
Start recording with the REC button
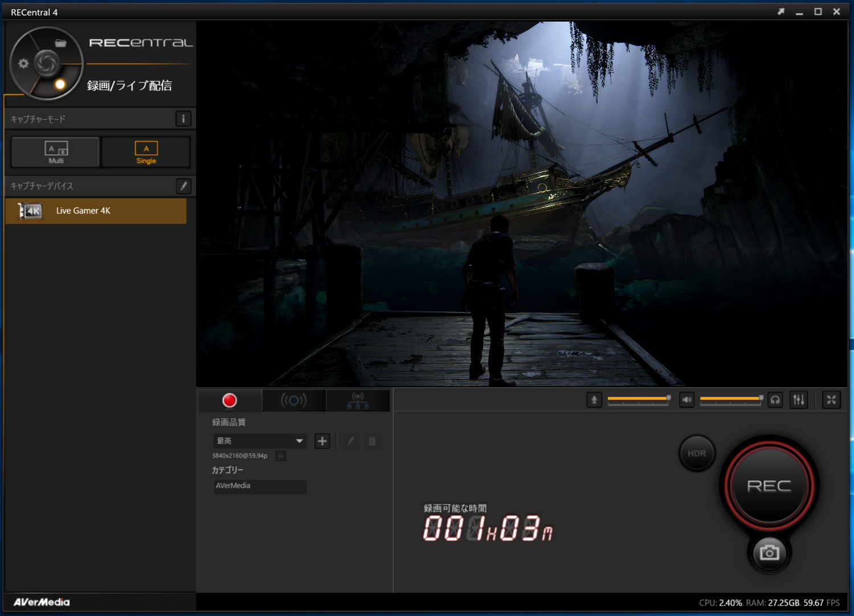tap(769, 486)
